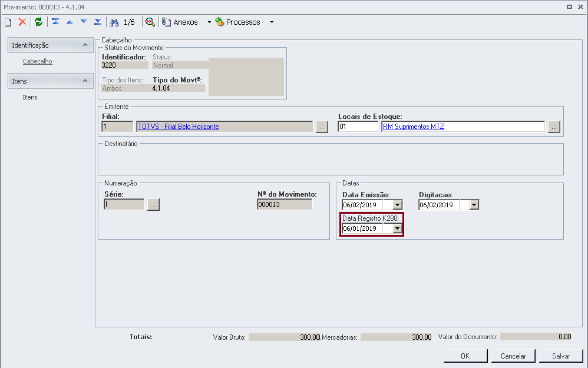The image size is (588, 368).
Task: Open the Data Emissão date dropdown
Action: click(x=398, y=205)
